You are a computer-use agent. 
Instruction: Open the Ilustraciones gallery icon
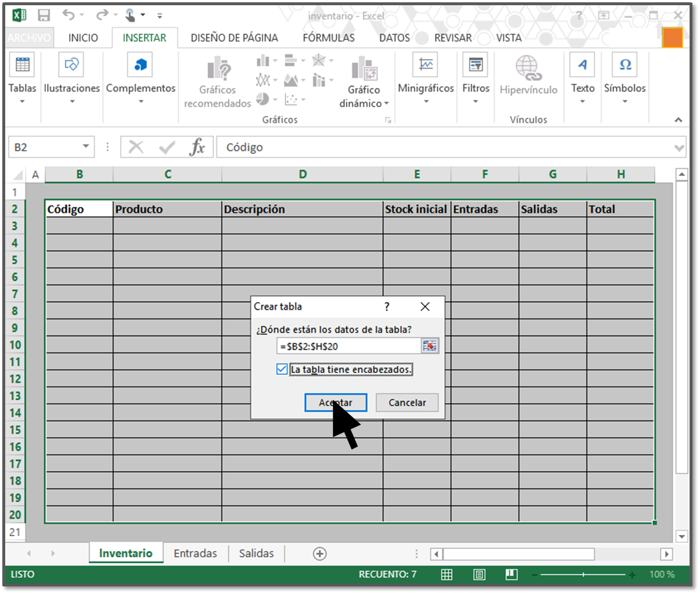point(71,65)
